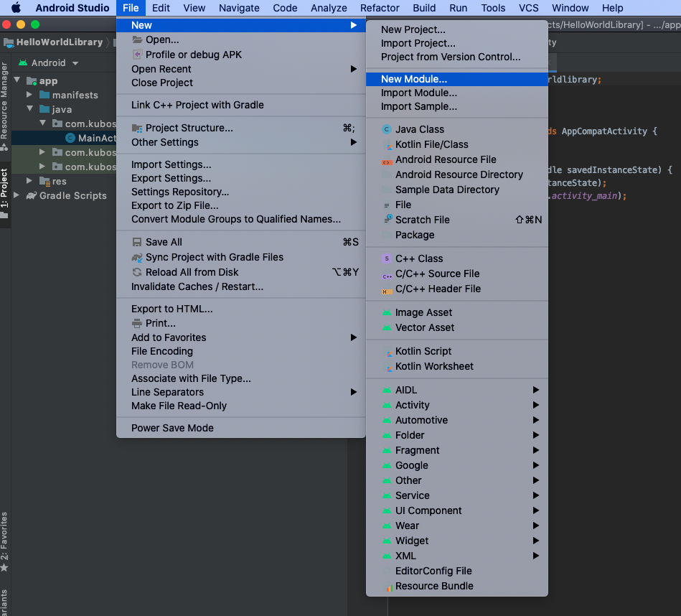Click the C/C++ Source File icon
This screenshot has height=616, width=681.
click(x=387, y=274)
